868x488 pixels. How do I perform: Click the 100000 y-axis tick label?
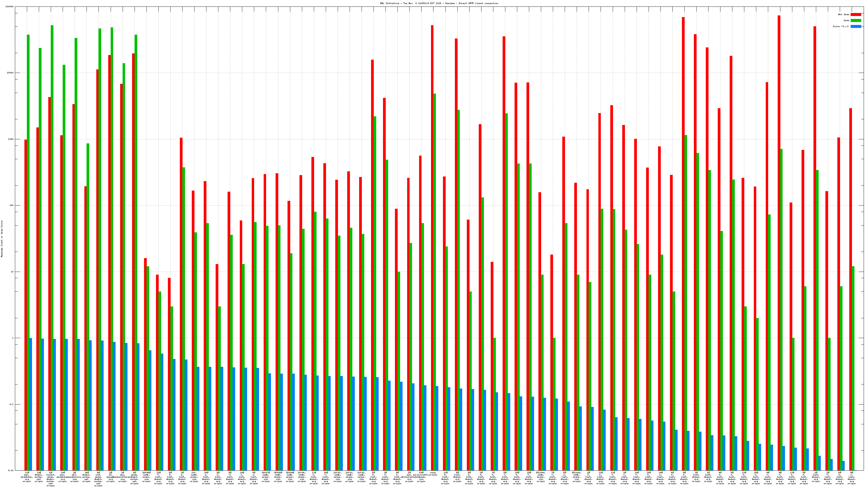click(x=10, y=7)
